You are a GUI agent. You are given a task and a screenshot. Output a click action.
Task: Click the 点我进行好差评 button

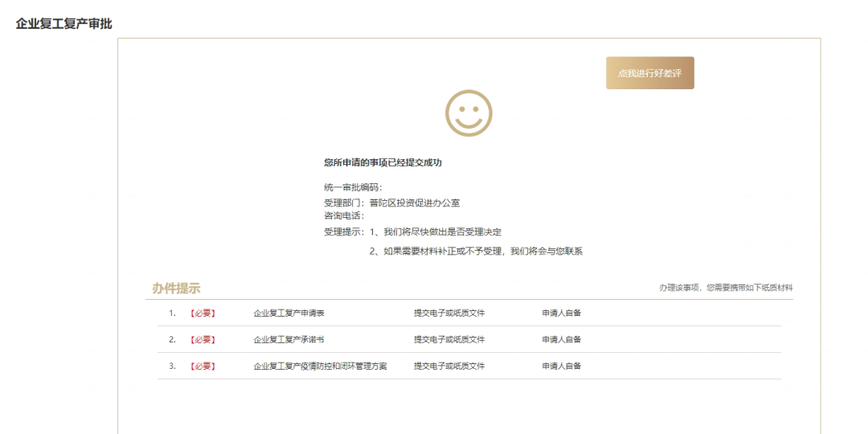[649, 73]
